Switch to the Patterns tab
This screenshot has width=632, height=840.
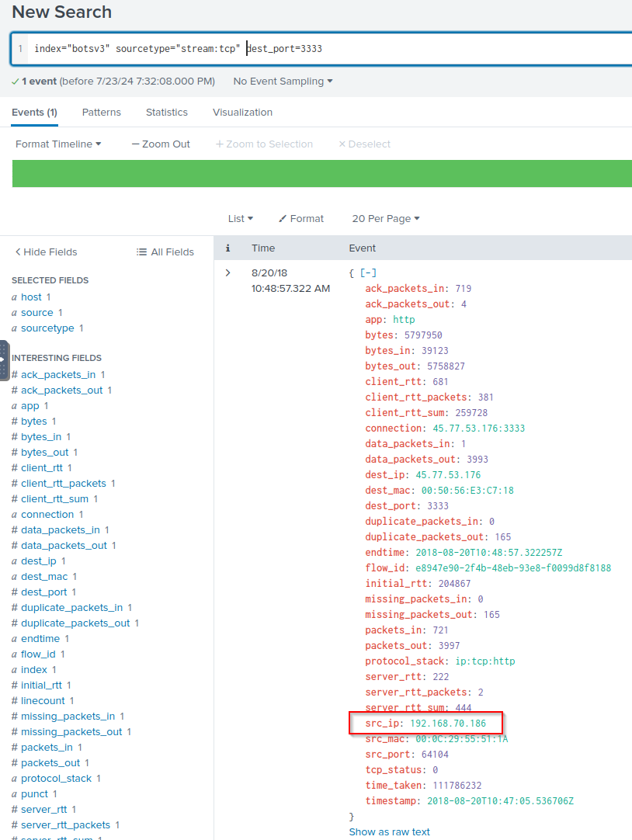click(102, 112)
